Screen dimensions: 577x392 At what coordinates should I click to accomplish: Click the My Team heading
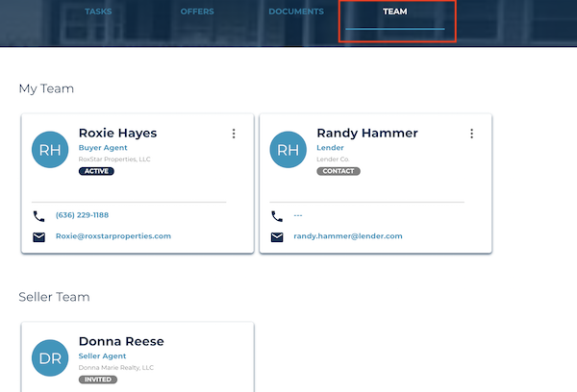coord(46,88)
